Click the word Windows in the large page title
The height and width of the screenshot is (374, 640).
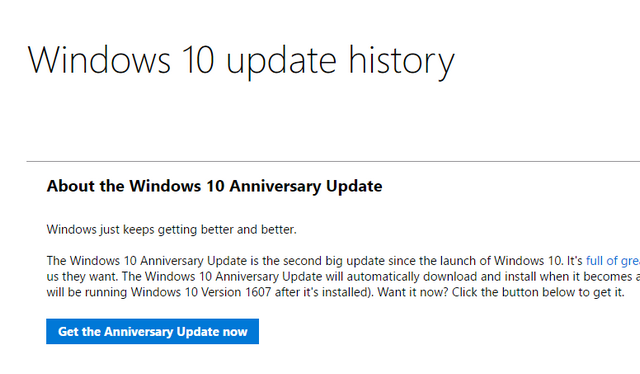(x=99, y=60)
